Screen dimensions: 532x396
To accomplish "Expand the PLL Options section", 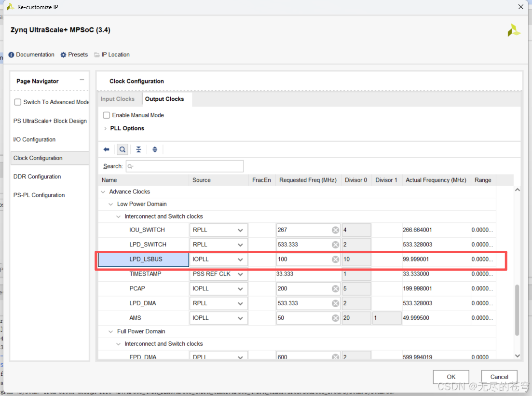I will (106, 129).
